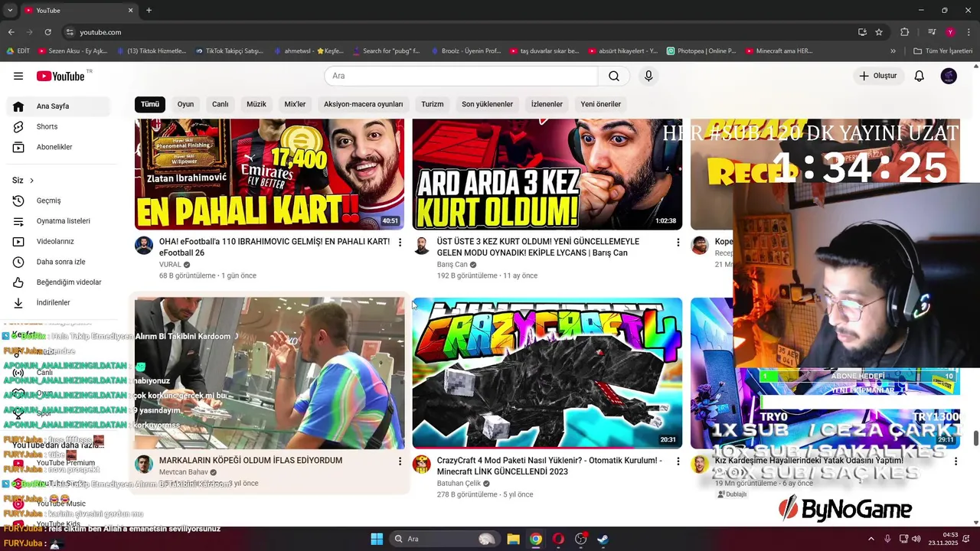Open more options for the KURT OLDUM video
The height and width of the screenshot is (551, 980).
(x=678, y=243)
